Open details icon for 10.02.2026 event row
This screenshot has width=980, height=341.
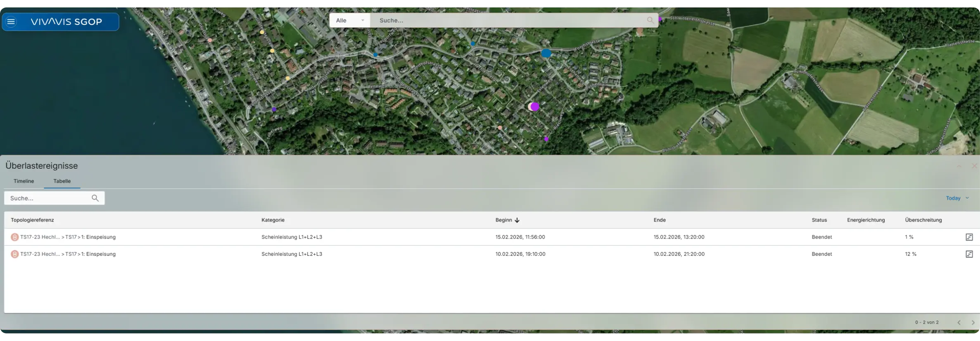(x=969, y=254)
